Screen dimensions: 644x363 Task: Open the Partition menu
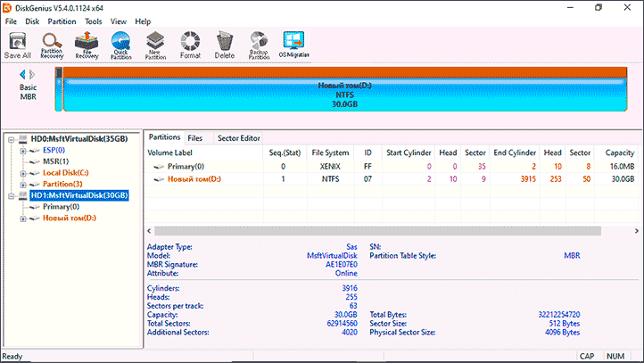(62, 21)
